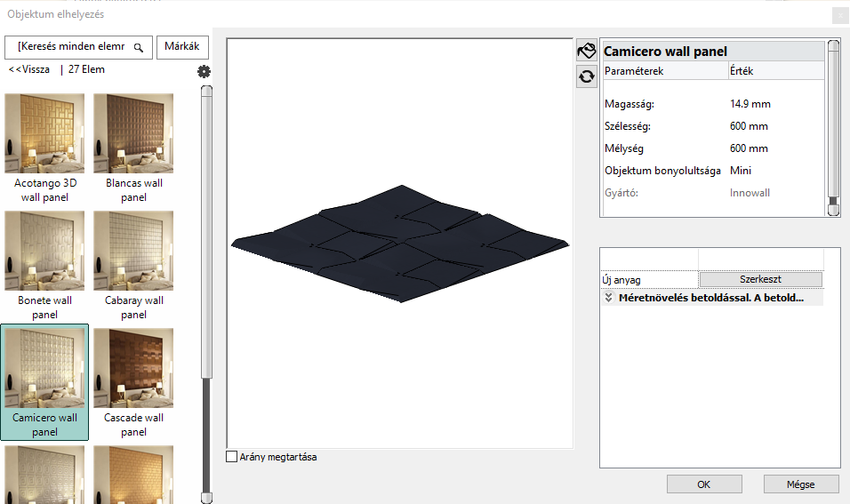The image size is (850, 504).
Task: Select Blancas wall panel thumbnail
Action: click(x=133, y=133)
